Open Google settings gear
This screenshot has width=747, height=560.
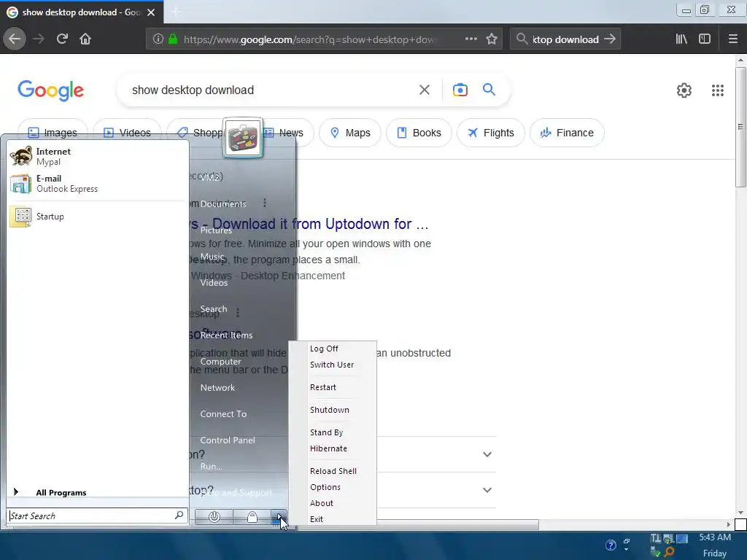(x=684, y=90)
